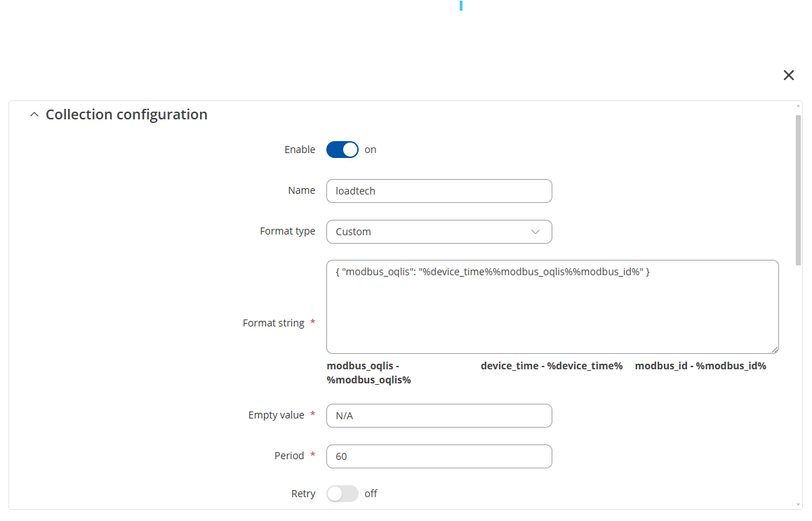Click the scrollbar down arrow

(798, 504)
